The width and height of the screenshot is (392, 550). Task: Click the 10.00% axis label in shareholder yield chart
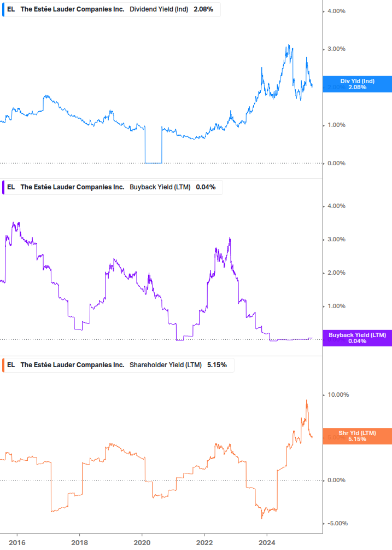pyautogui.click(x=338, y=395)
